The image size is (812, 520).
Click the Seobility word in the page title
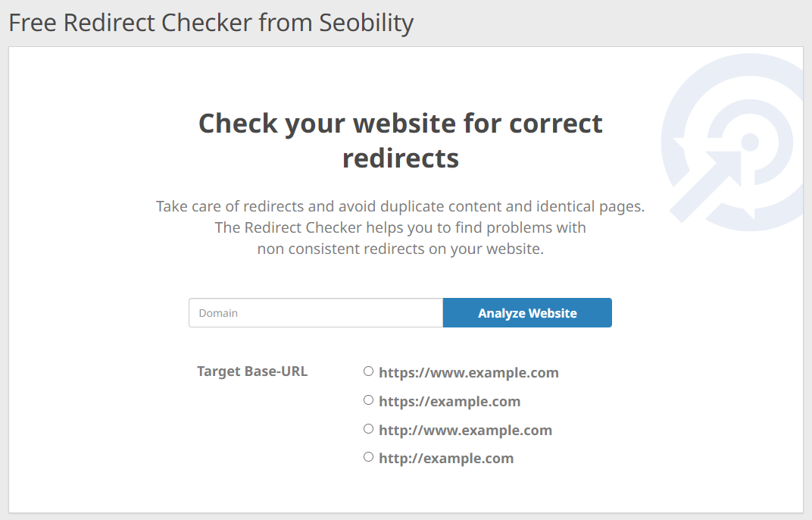tap(367, 23)
